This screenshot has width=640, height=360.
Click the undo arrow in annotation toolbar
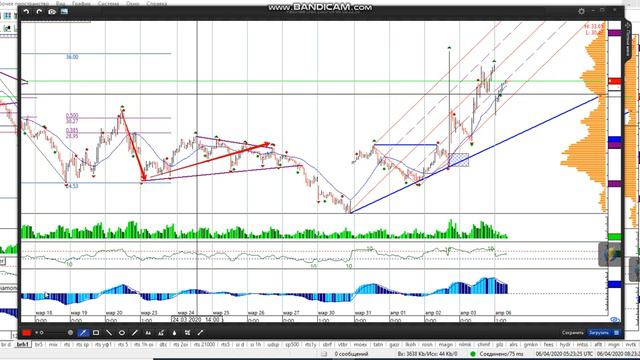[27, 12]
